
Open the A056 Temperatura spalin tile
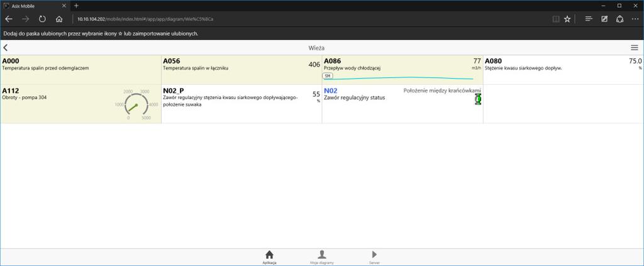point(241,70)
